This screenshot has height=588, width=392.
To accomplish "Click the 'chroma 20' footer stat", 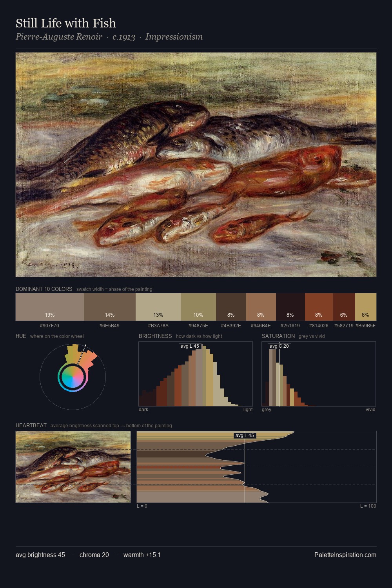I will [x=94, y=555].
